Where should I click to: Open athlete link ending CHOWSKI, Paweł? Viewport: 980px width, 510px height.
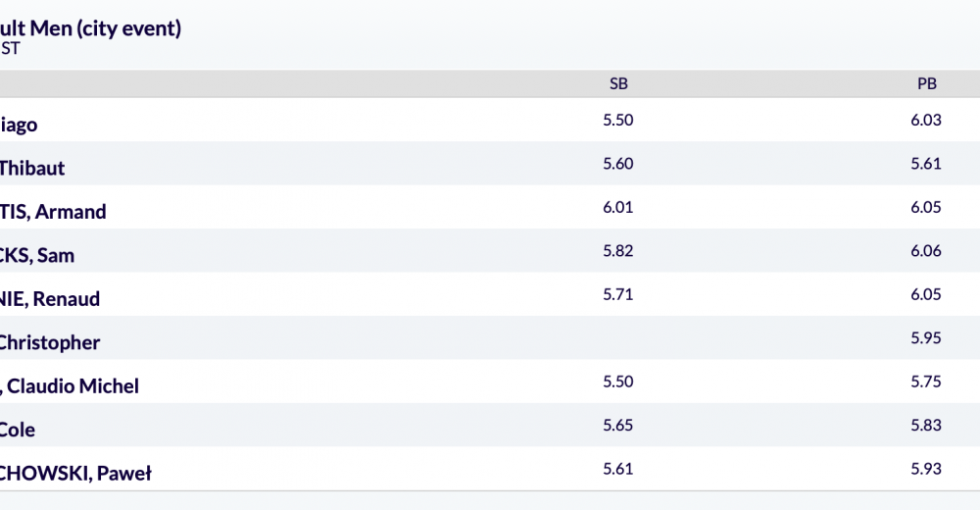point(75,473)
